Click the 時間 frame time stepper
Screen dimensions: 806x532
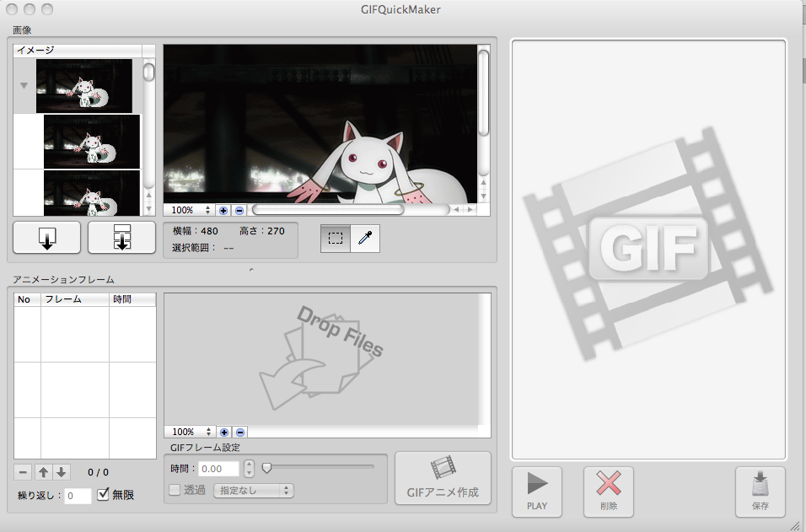click(x=249, y=468)
